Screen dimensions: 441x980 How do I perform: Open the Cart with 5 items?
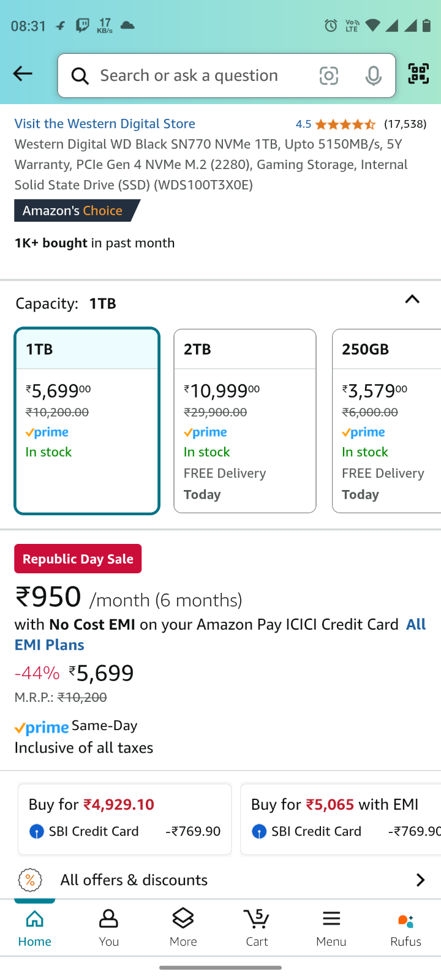point(257,927)
